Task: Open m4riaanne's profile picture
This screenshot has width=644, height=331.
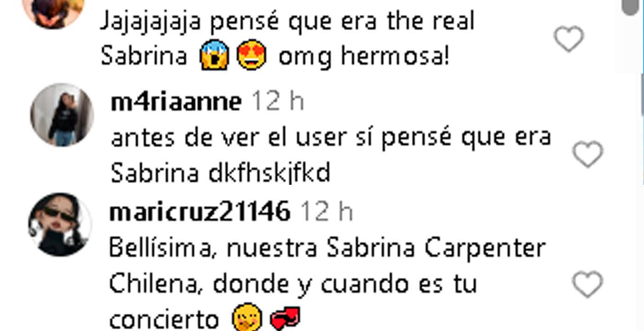Action: pyautogui.click(x=62, y=115)
